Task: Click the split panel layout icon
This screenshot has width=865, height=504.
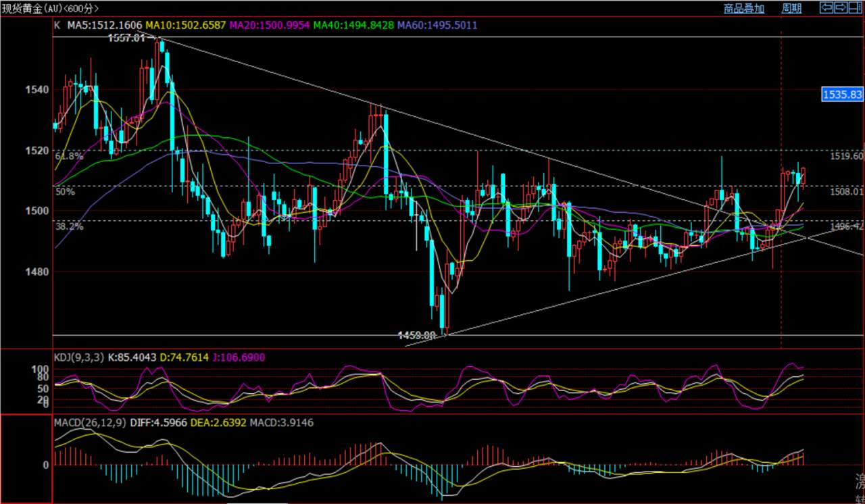Action: (855, 8)
